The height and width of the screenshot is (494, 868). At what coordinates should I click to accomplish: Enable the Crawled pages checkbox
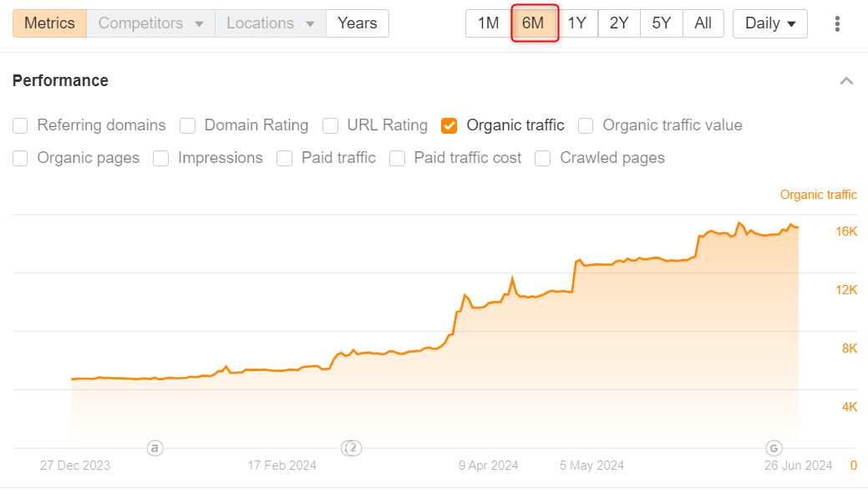543,158
